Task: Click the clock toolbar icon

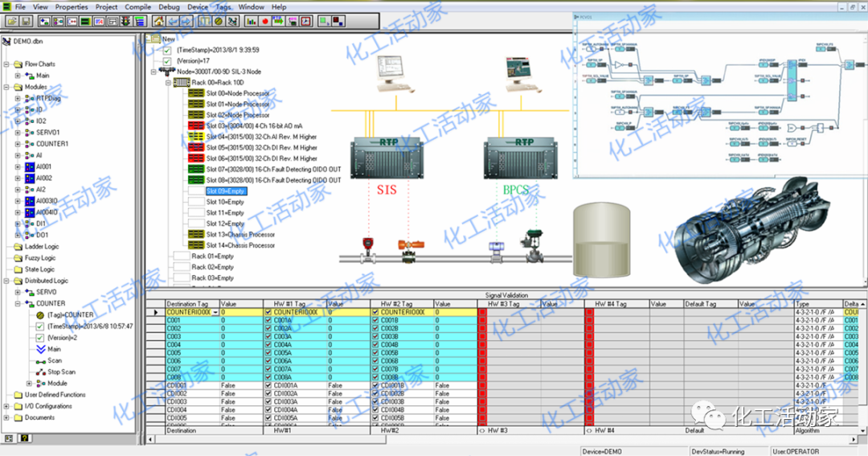Action: click(x=305, y=21)
